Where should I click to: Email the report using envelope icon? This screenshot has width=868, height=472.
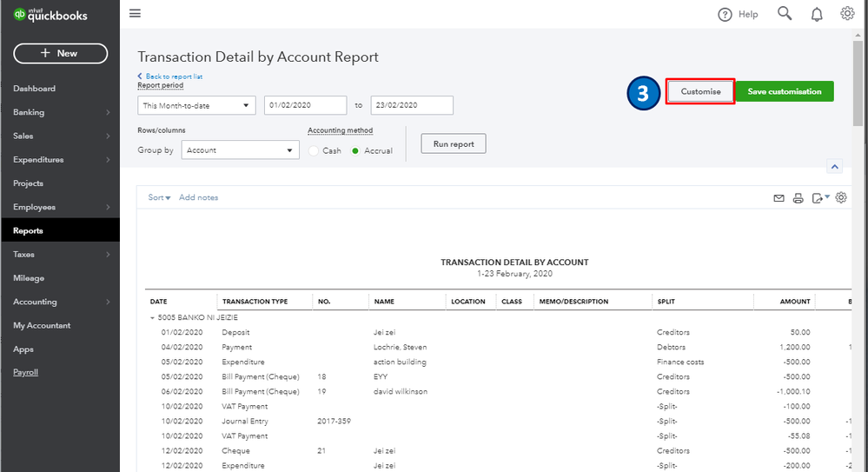click(x=779, y=198)
